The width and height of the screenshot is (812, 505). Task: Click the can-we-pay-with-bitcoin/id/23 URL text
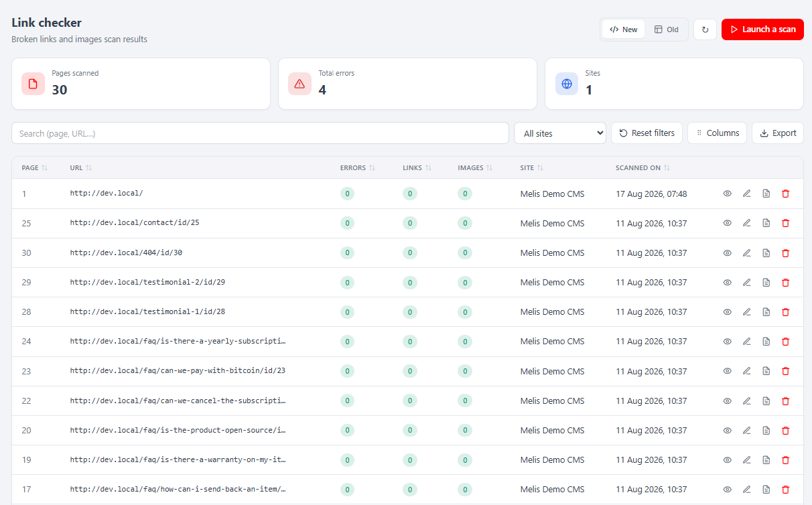tap(178, 371)
